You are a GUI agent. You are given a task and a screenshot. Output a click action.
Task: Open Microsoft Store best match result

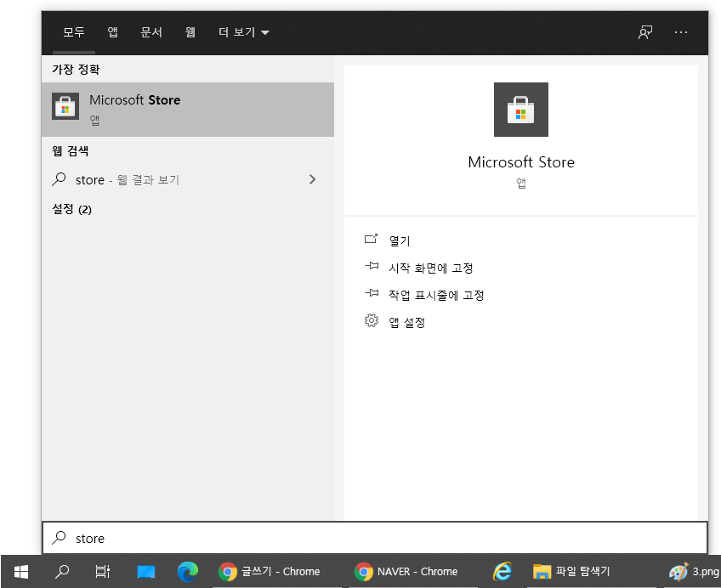188,110
